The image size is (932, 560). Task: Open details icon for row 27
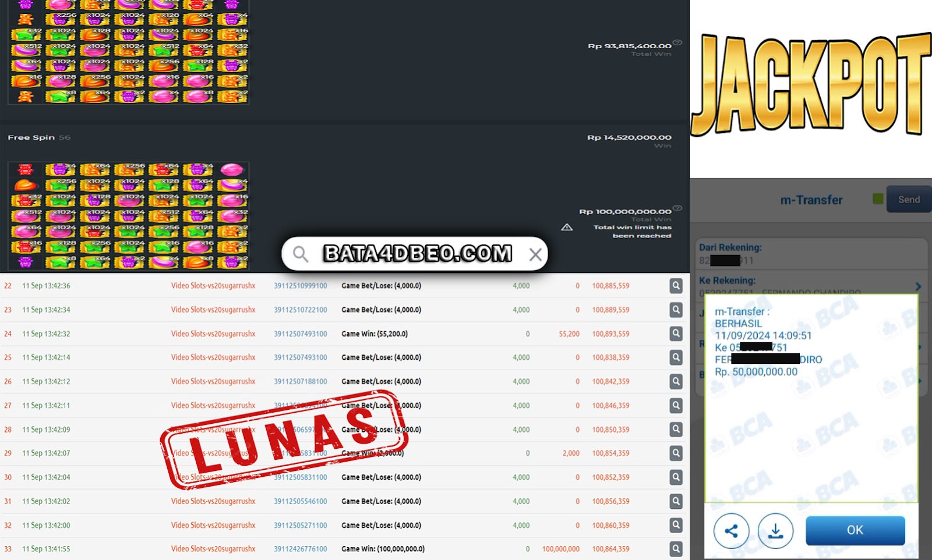pyautogui.click(x=676, y=405)
